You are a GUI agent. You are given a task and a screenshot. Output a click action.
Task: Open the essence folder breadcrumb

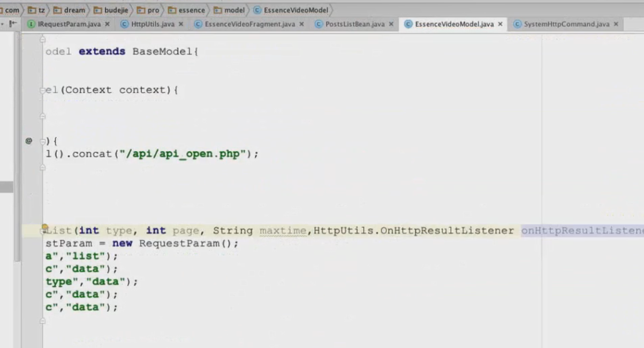(186, 10)
